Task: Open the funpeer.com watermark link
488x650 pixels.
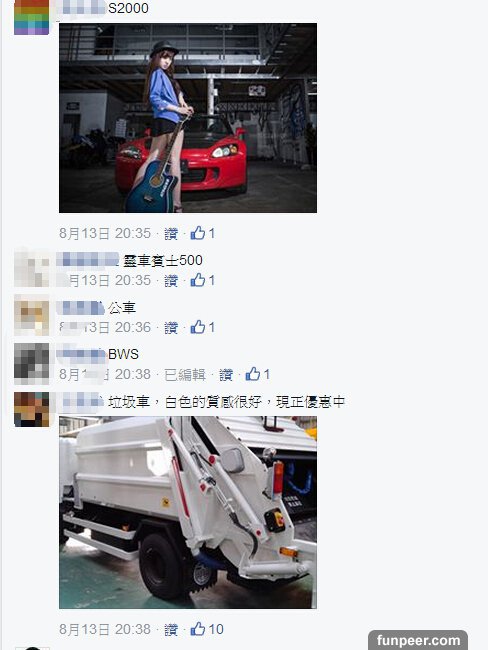Action: [418, 640]
